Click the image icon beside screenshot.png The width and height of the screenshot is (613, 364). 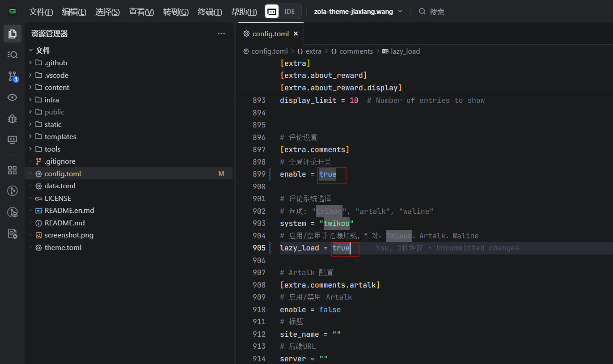click(38, 235)
